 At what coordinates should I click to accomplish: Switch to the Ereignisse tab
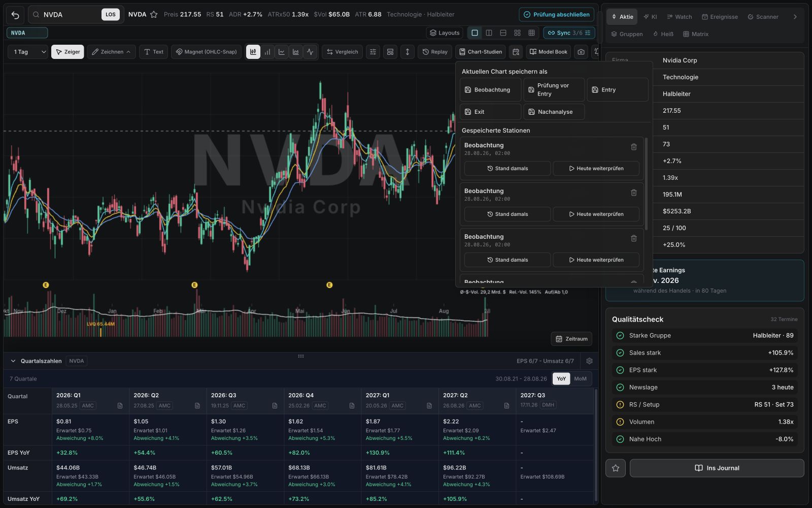[x=720, y=17]
